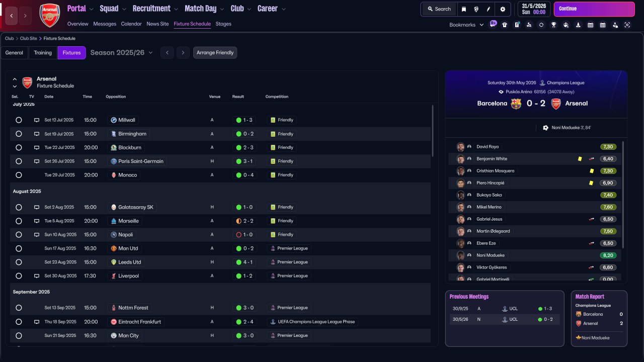The width and height of the screenshot is (644, 362).
Task: Click the TV icon on Liverpool row
Action: (x=36, y=276)
